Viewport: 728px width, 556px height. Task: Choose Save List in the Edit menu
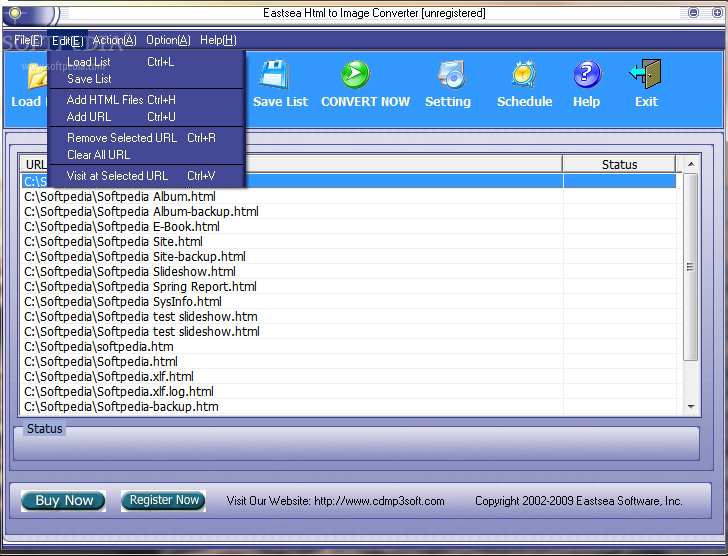(146, 79)
